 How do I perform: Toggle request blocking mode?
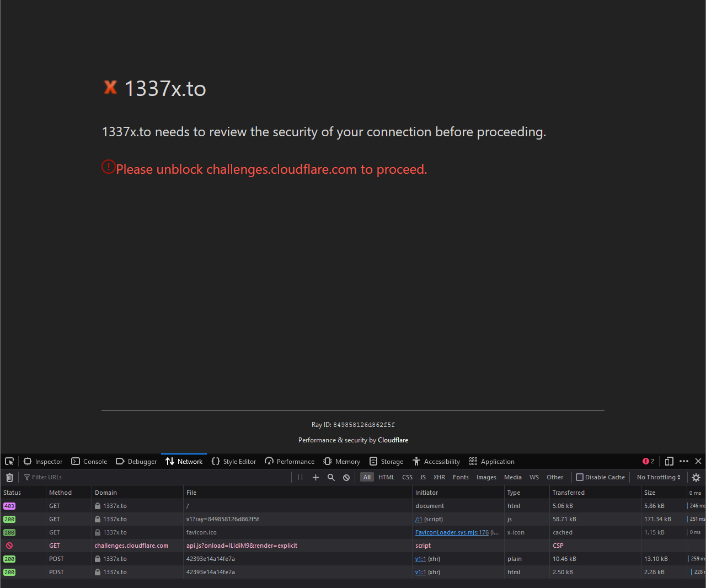pos(346,477)
